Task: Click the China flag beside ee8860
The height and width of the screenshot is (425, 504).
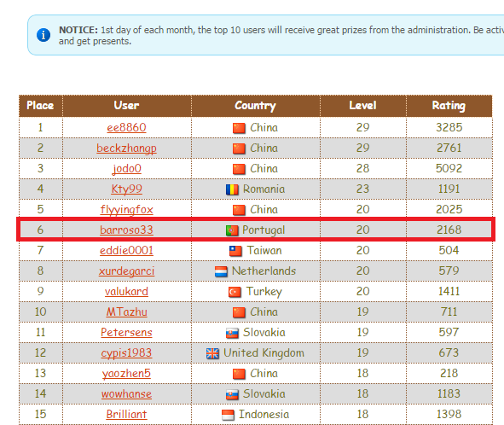Action: pyautogui.click(x=239, y=128)
